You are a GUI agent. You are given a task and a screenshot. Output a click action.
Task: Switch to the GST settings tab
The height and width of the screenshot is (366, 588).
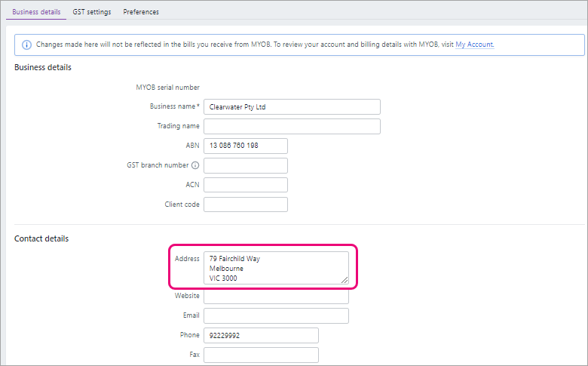[92, 11]
